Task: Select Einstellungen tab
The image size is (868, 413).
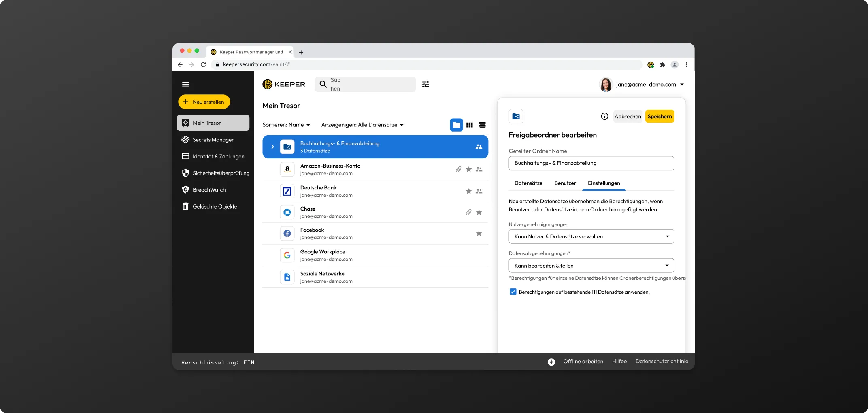Action: (x=604, y=183)
